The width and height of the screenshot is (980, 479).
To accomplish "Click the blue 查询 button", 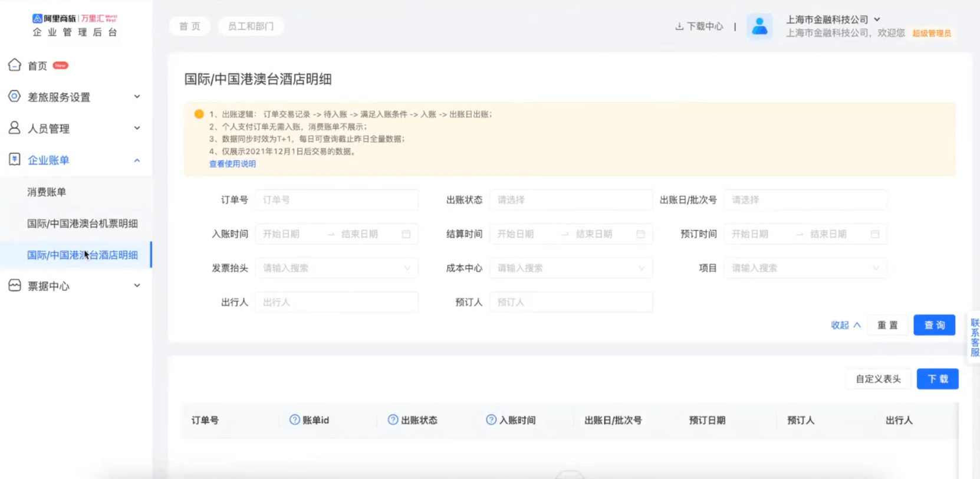I will (934, 325).
